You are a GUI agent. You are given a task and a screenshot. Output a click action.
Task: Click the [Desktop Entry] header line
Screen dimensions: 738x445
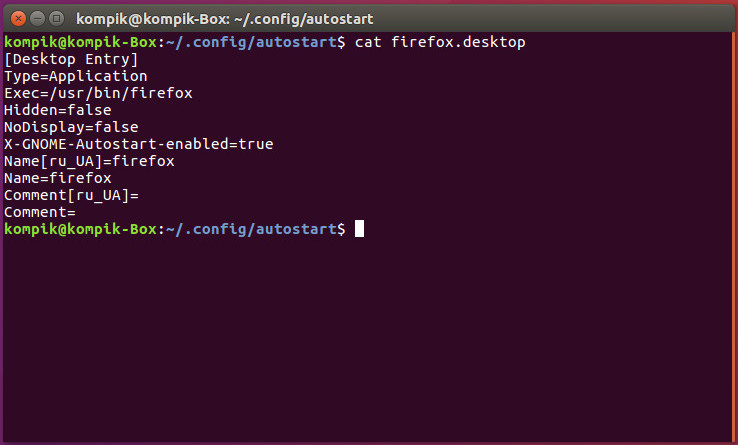[x=71, y=59]
